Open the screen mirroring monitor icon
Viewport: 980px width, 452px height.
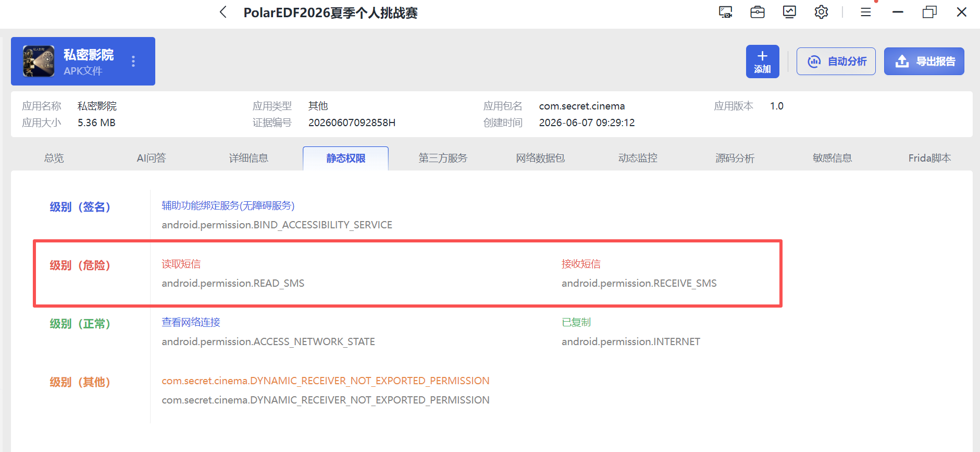(x=725, y=12)
